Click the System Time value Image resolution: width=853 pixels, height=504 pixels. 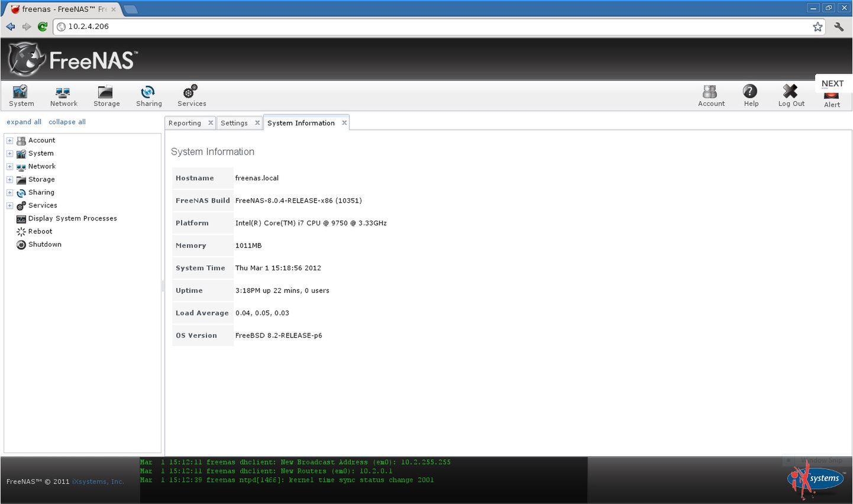click(278, 268)
